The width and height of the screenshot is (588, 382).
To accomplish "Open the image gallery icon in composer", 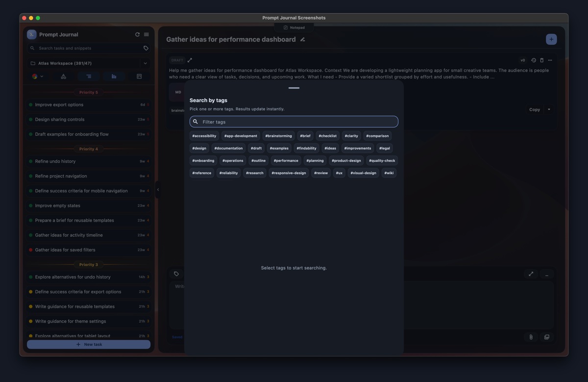I will (547, 337).
